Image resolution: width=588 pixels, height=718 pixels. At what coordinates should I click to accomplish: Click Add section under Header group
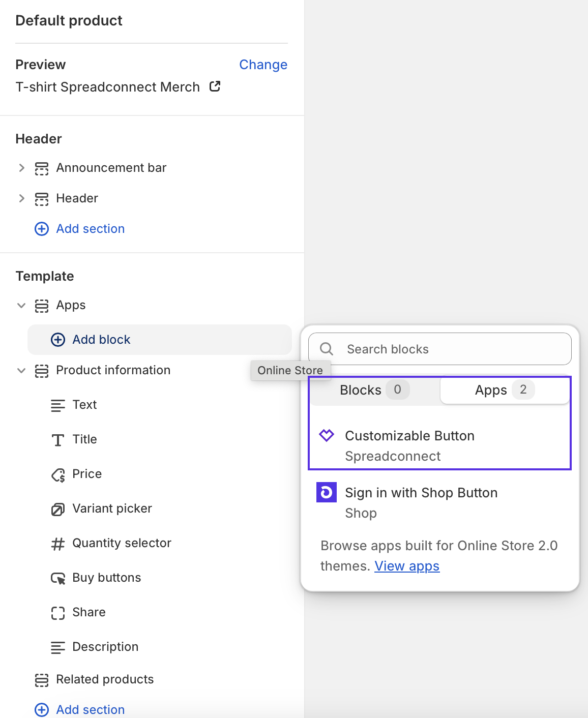click(x=91, y=229)
